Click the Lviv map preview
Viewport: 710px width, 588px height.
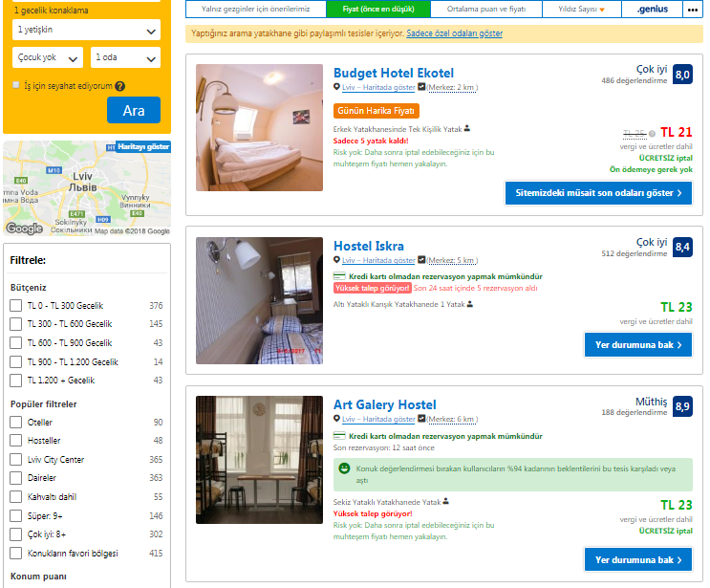coord(87,188)
